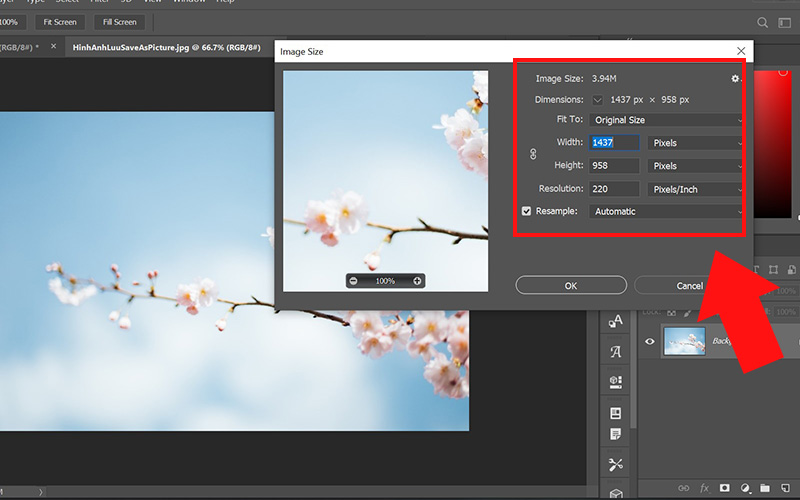Viewport: 800px width, 500px height.
Task: Open the Resample Automatic dropdown
Action: pos(666,211)
